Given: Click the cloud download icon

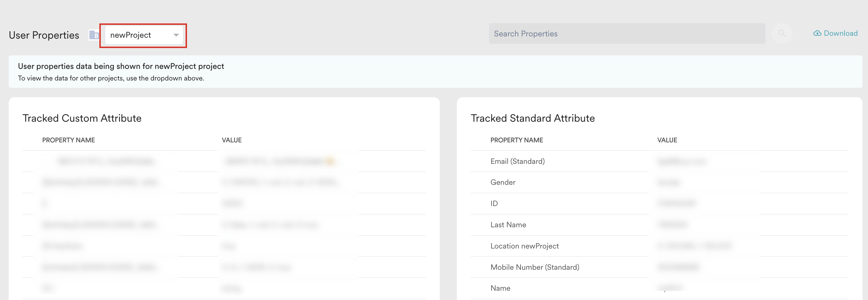Looking at the screenshot, I should point(817,33).
